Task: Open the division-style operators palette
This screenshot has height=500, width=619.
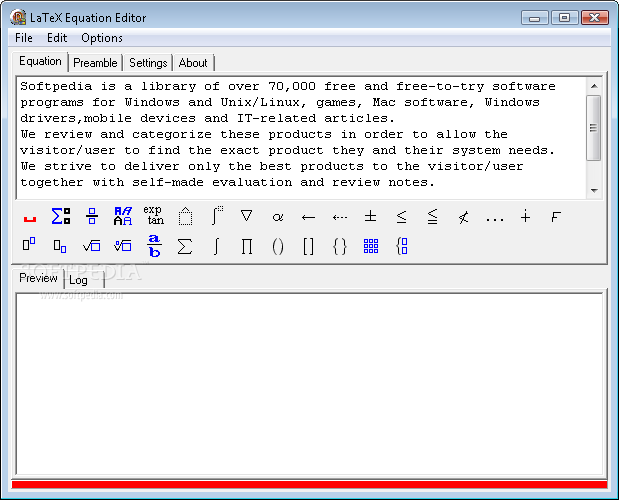Action: (x=92, y=217)
